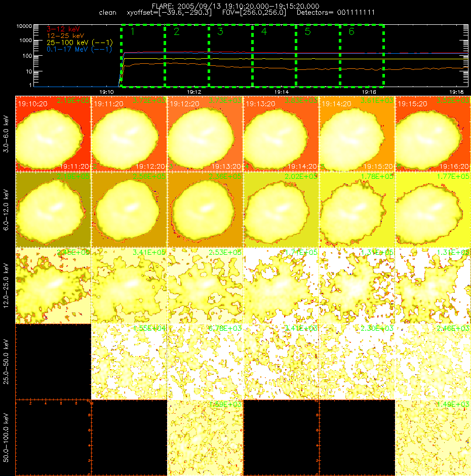Click the 12.0-25.0 keV row label

pos(7,286)
